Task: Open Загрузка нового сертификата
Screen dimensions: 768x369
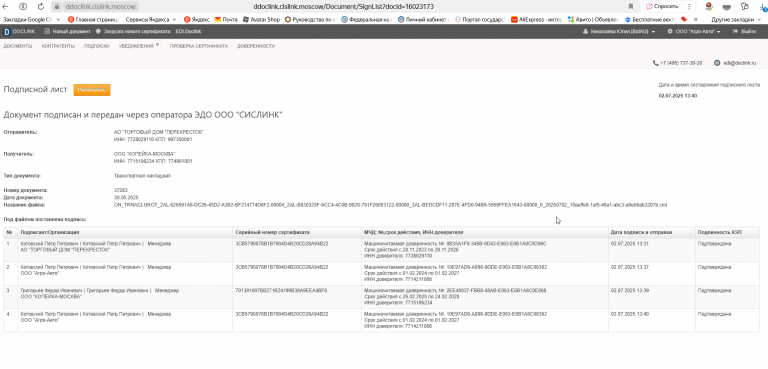Action: pos(133,31)
